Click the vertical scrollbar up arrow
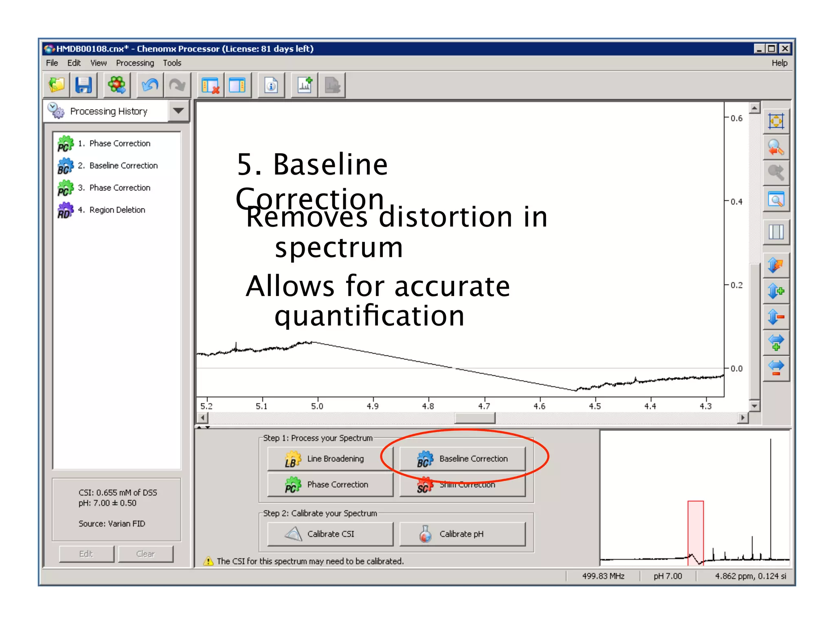The image size is (834, 644). click(x=755, y=108)
